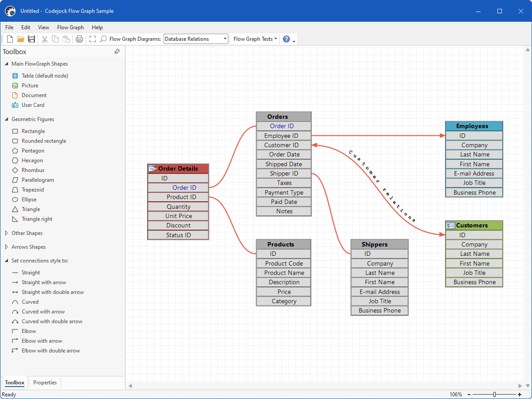Select the Triangle right shape

click(x=37, y=219)
